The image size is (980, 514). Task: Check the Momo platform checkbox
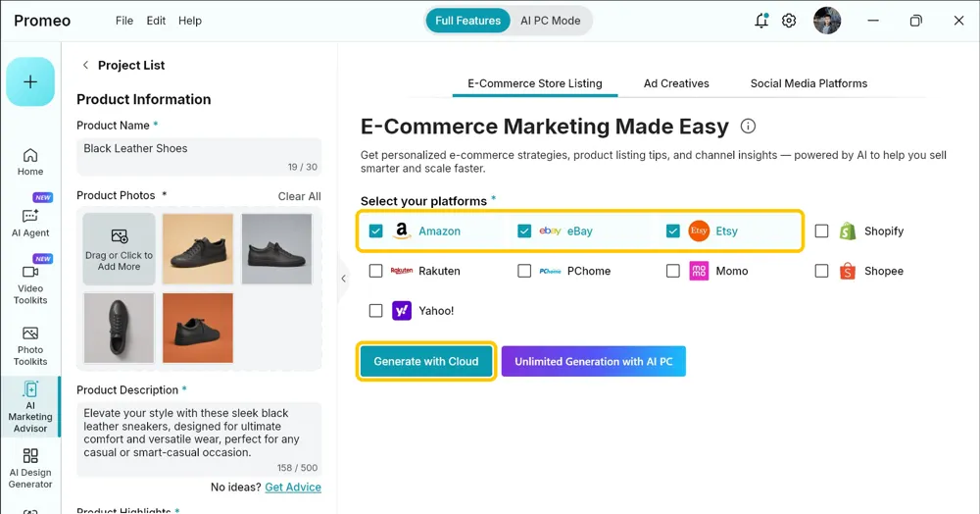click(x=673, y=271)
